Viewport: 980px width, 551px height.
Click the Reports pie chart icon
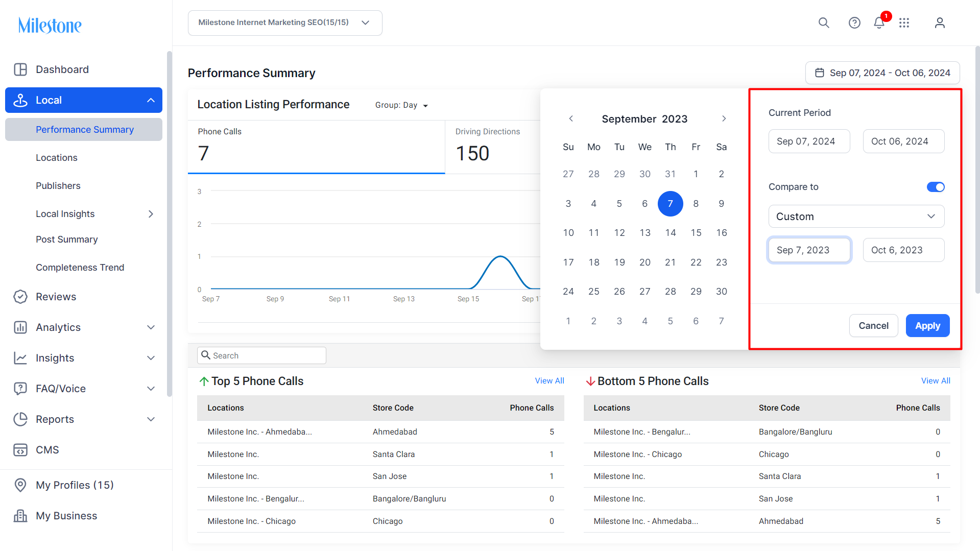(20, 419)
